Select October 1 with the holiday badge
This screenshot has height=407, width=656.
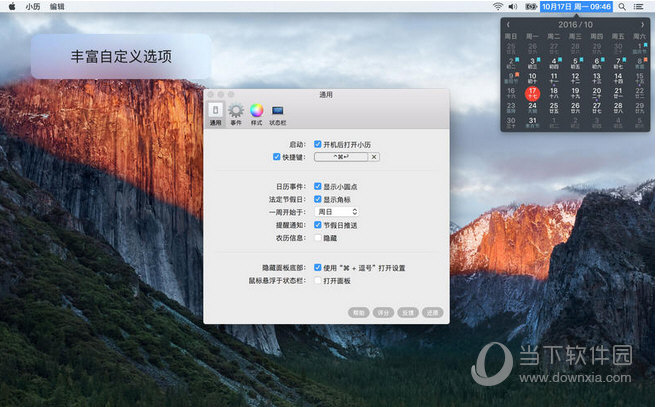click(x=640, y=49)
